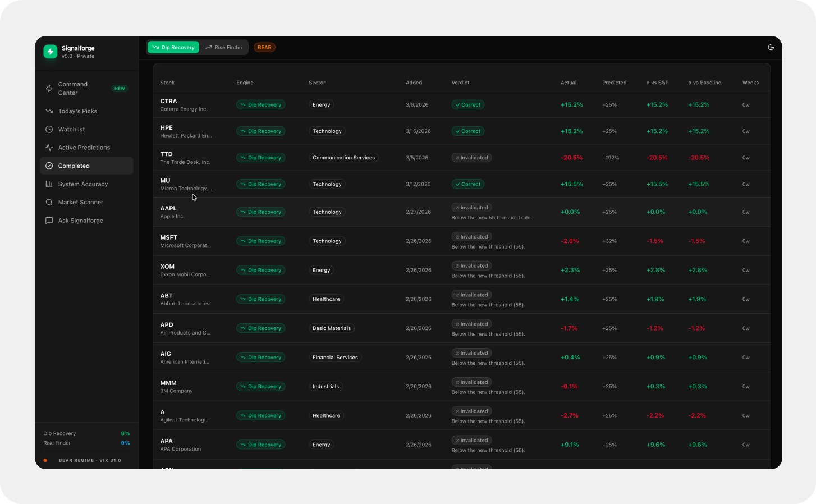Viewport: 816px width, 504px height.
Task: Click the Market Scanner magnifier icon
Action: point(49,202)
